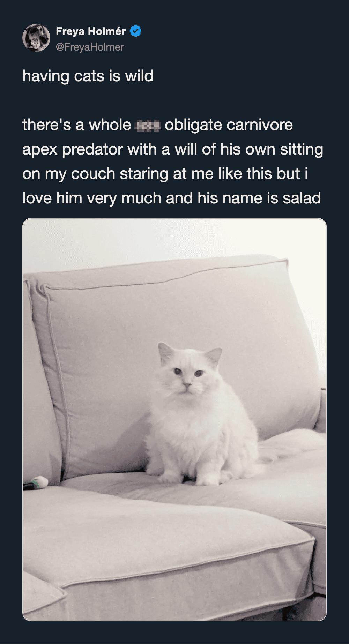This screenshot has height=644, width=349.
Task: Click the white cat's face in the photo
Action: (x=188, y=375)
